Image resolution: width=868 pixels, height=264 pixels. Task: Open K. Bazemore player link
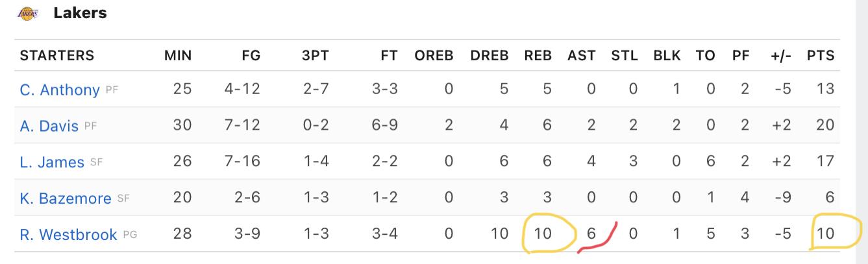coord(66,198)
